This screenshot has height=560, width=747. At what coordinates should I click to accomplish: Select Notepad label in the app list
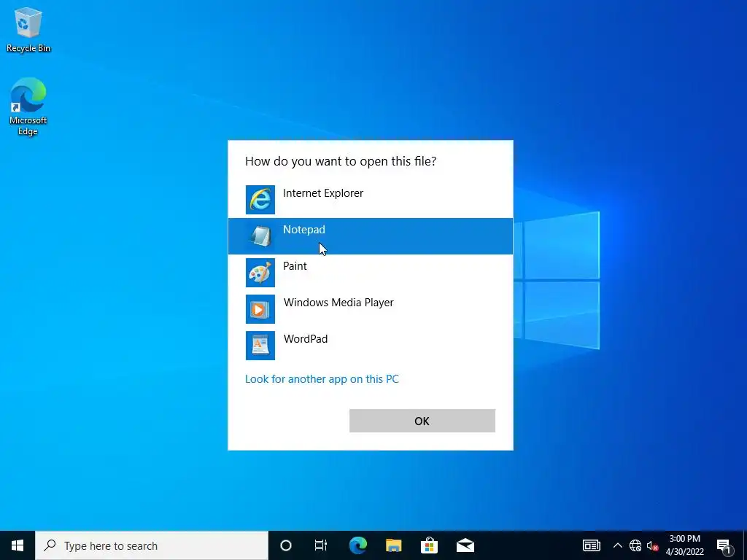[304, 230]
